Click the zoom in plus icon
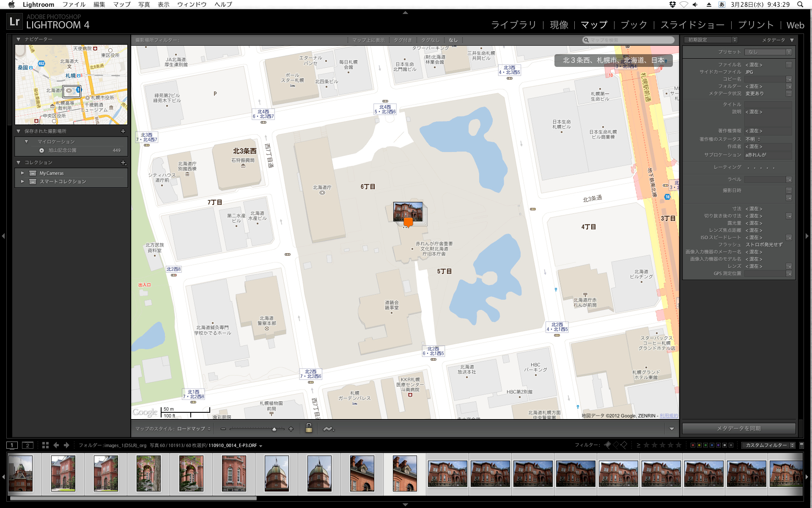 point(291,429)
